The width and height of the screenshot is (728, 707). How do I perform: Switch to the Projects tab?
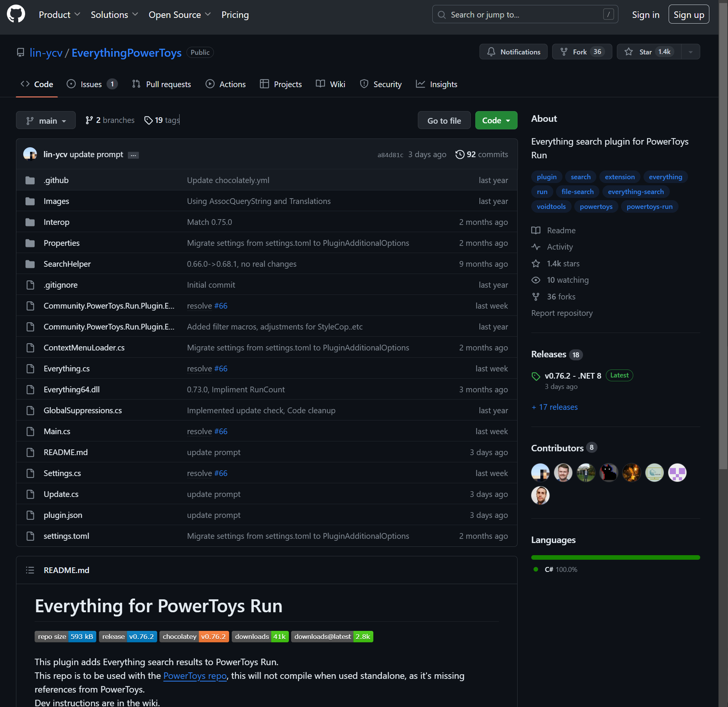(x=281, y=84)
